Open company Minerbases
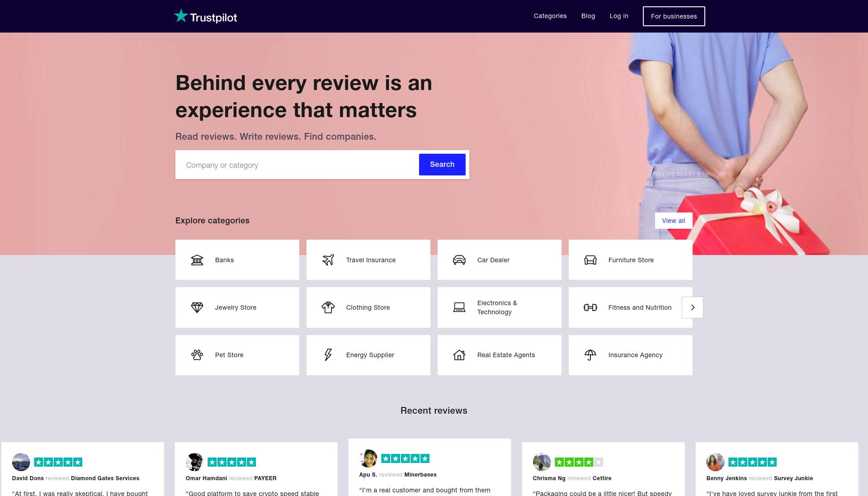868x496 pixels. coord(420,475)
